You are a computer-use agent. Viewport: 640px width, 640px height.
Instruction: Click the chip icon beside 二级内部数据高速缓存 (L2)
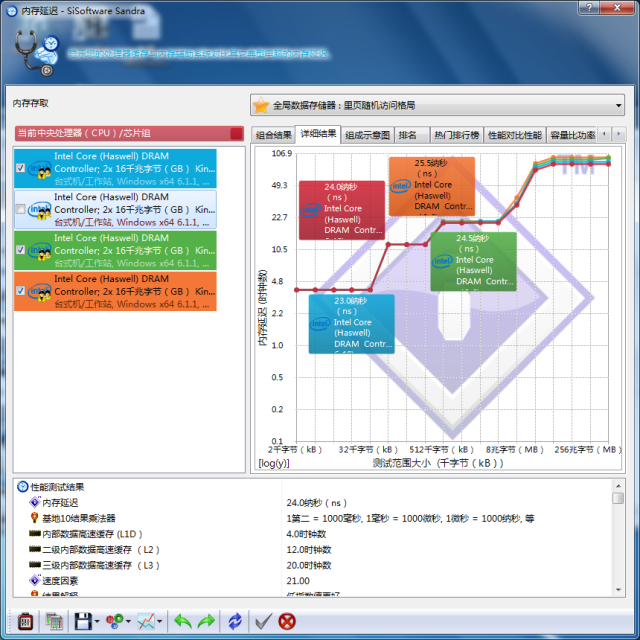click(x=35, y=549)
